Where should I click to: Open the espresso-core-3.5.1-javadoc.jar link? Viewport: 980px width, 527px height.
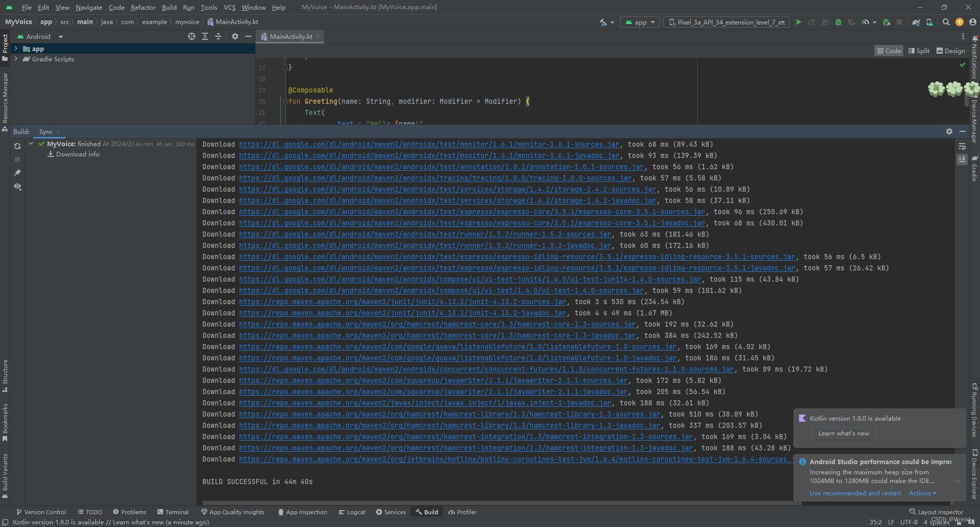(472, 223)
